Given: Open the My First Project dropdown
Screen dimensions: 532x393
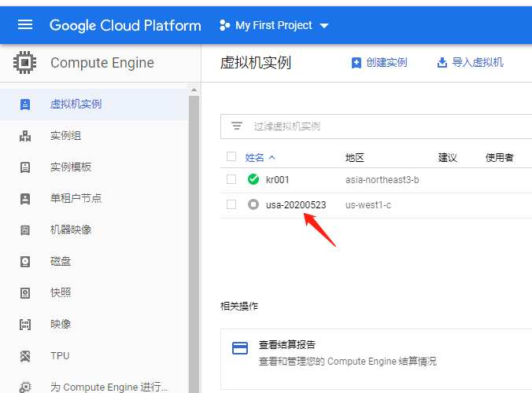Looking at the screenshot, I should (274, 25).
